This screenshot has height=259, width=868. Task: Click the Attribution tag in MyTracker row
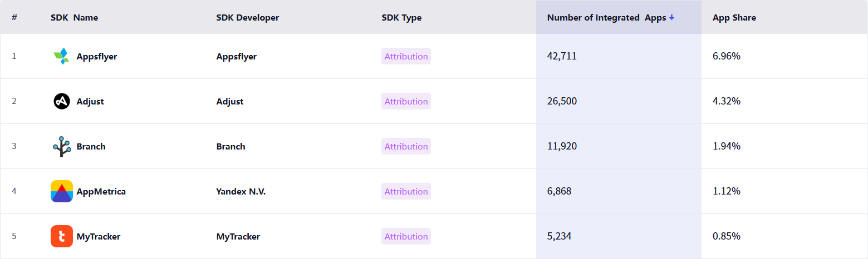click(406, 236)
